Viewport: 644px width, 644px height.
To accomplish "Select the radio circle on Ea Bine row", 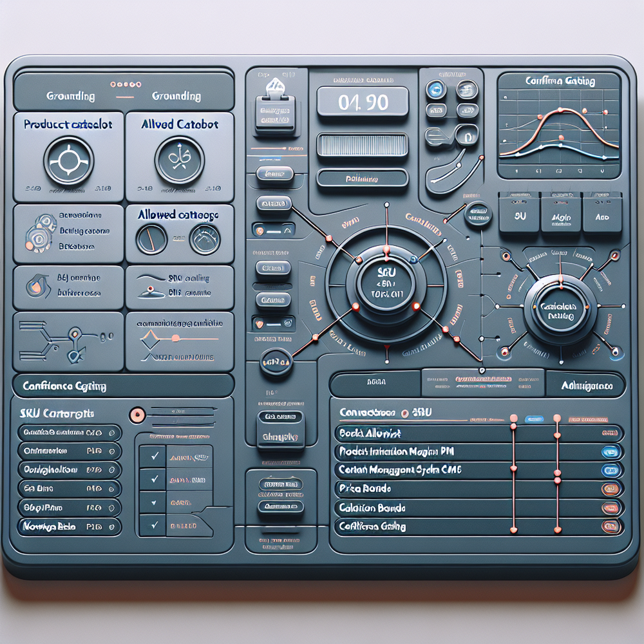I will point(111,489).
